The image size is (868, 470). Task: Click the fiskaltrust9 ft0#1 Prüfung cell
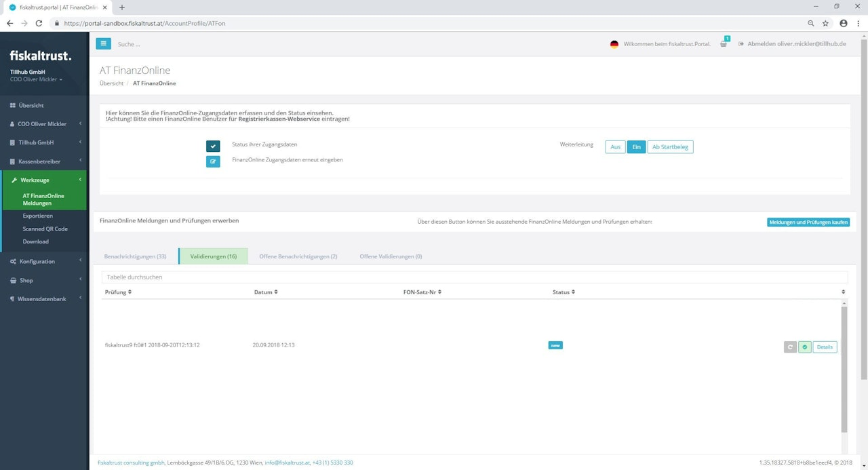click(152, 345)
